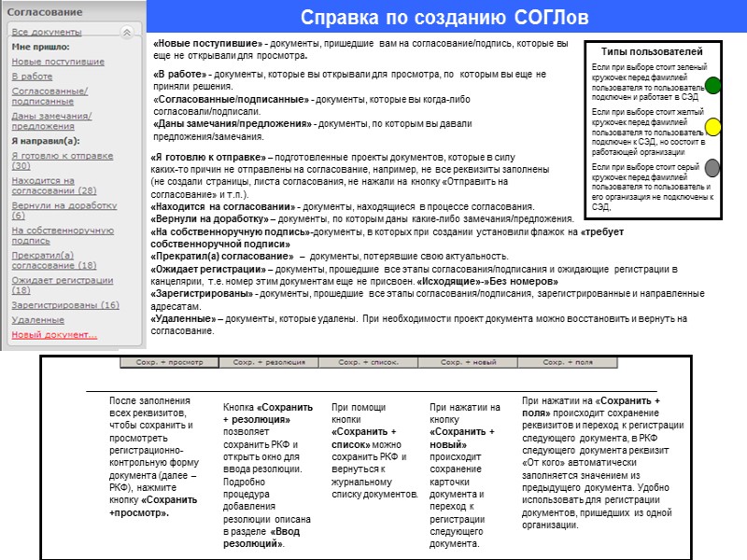This screenshot has height=560, width=747.
Task: Click the Сохр. + резолюция button
Action: coord(269,362)
